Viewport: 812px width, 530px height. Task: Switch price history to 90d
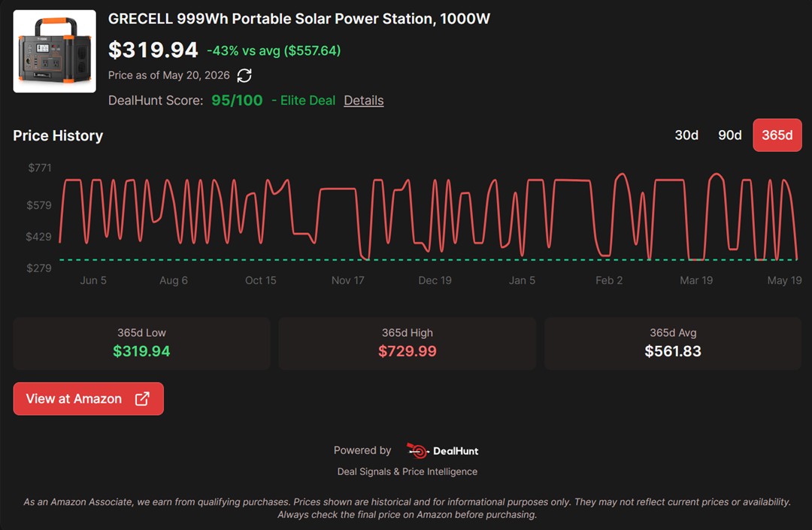click(729, 135)
